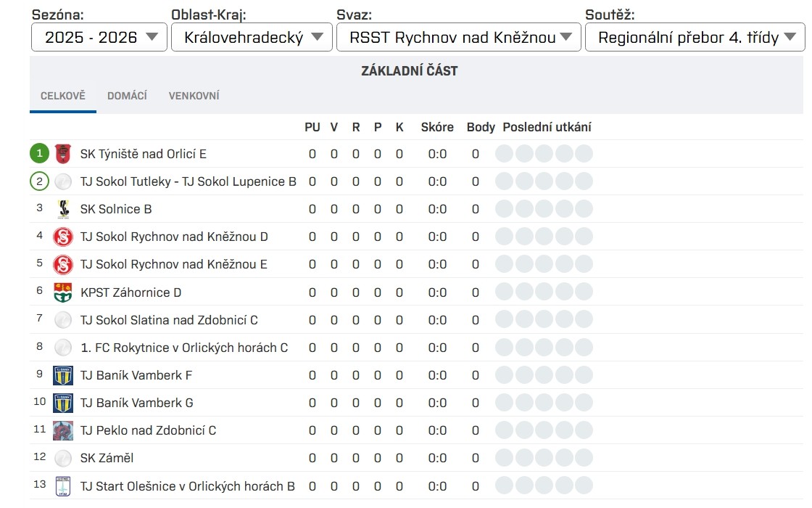Click TJ Baník Vamberk F crest
Image resolution: width=812 pixels, height=508 pixels.
click(x=63, y=375)
